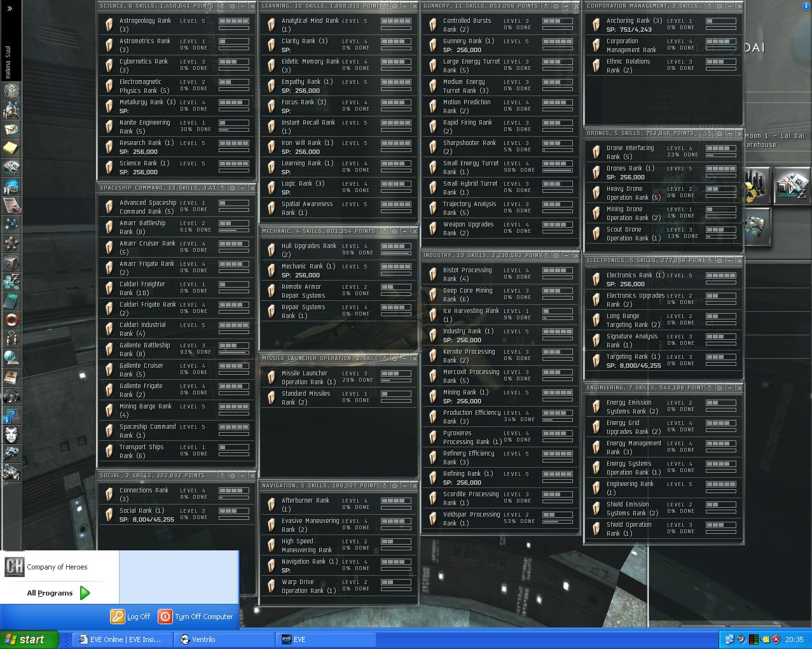Select the Warp Drive Operation Rank (1) row

point(339,586)
